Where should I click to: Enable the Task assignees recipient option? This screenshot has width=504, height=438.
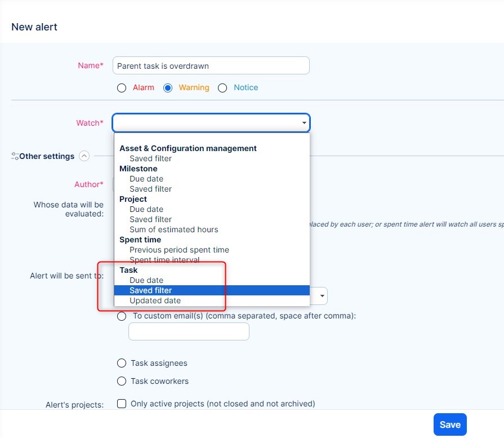pos(122,364)
